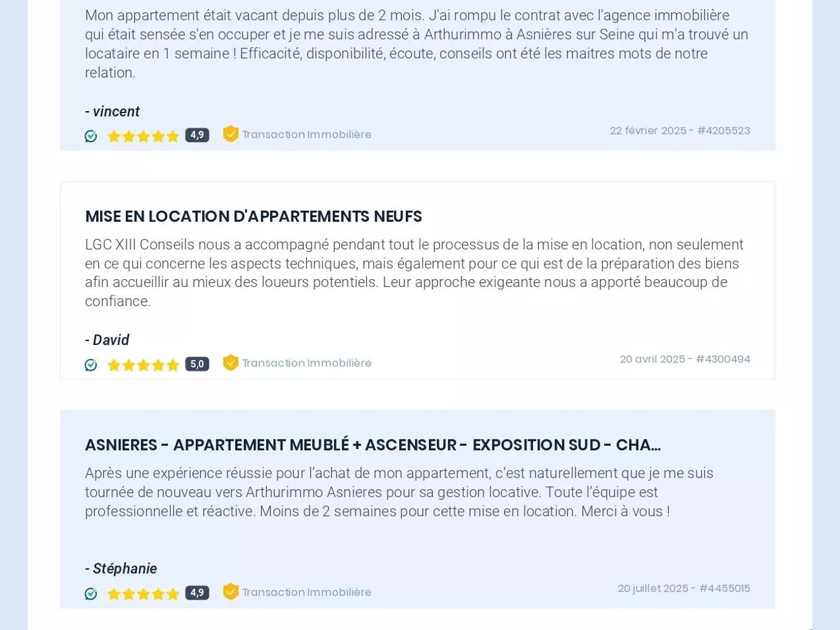Click the five-star rating in vincent's review
The height and width of the screenshot is (630, 840).
point(143,136)
